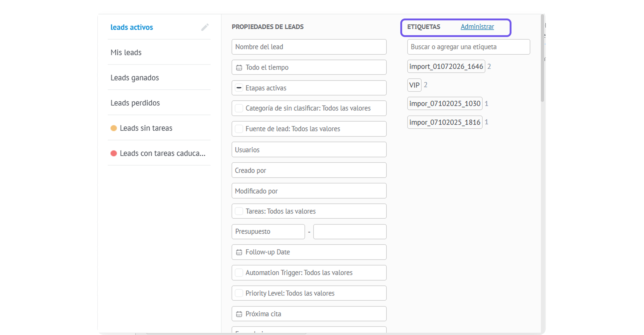Click the Presupuesto minimum field

tap(268, 232)
